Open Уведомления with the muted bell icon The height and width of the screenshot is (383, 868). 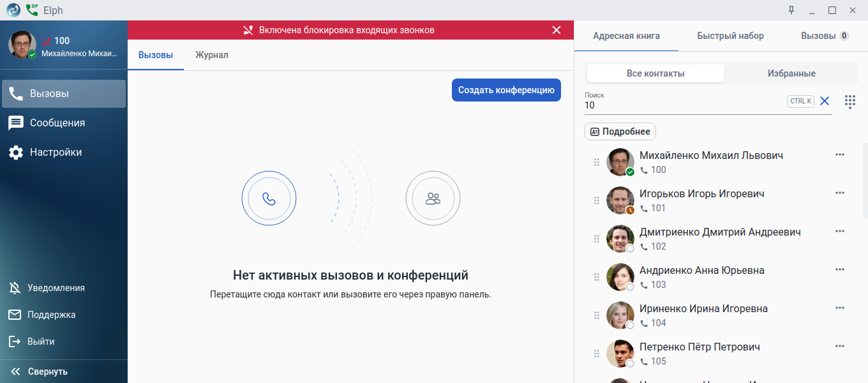click(64, 288)
